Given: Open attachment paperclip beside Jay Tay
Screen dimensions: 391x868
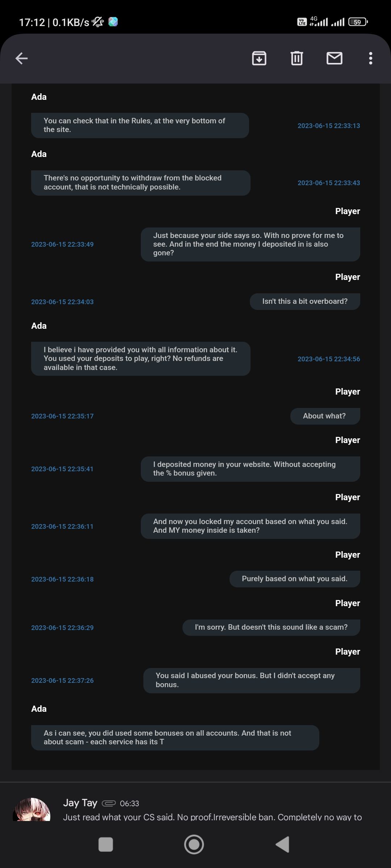Looking at the screenshot, I should click(109, 803).
